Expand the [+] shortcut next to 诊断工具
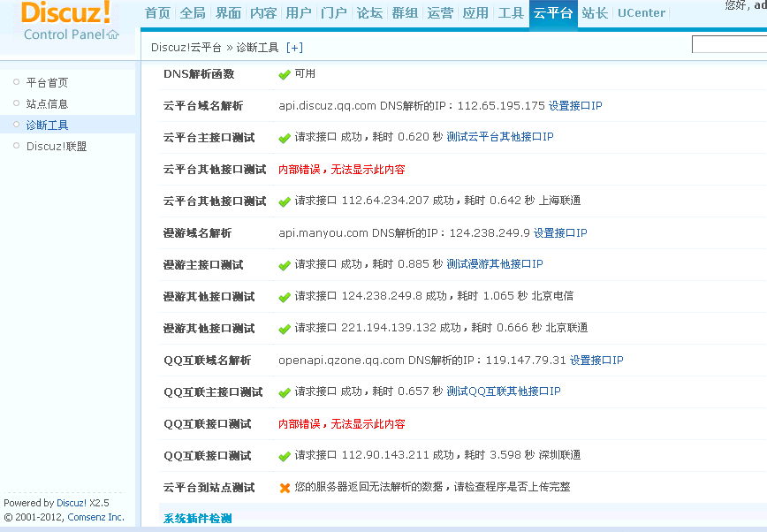This screenshot has width=767, height=532. (294, 48)
